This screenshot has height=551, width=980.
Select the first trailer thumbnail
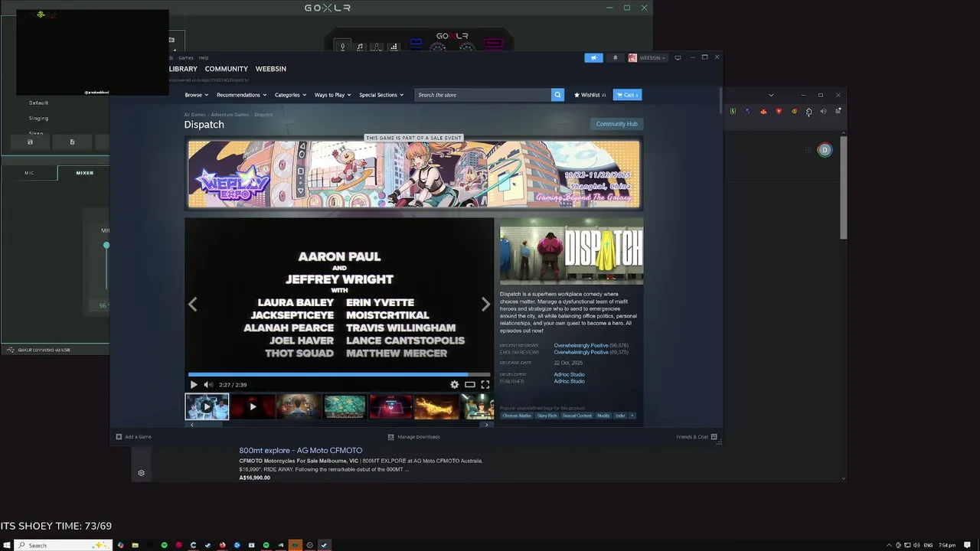click(x=207, y=406)
